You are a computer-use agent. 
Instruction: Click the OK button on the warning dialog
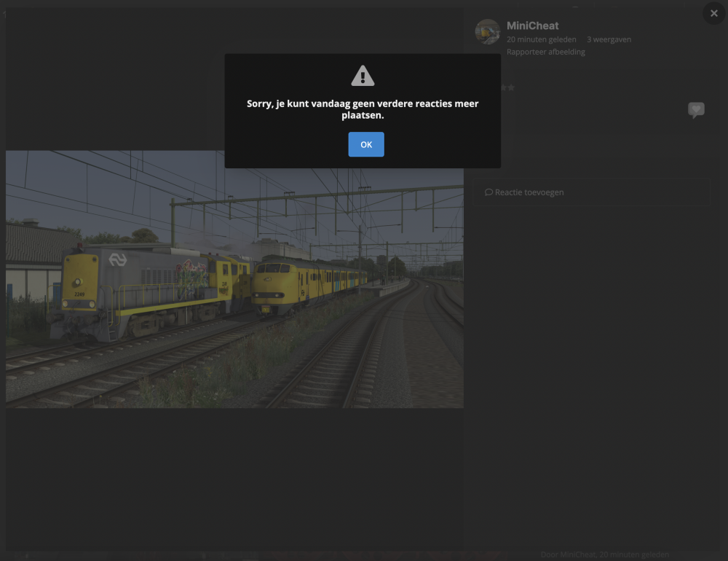point(365,144)
